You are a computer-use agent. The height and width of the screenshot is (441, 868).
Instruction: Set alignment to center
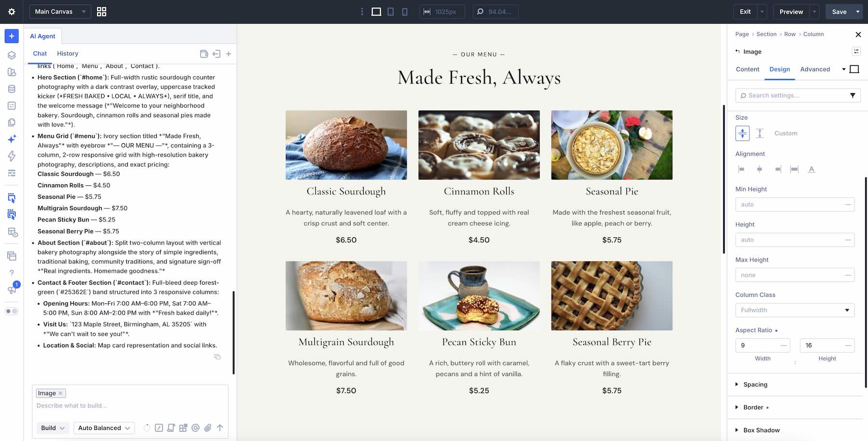point(759,169)
